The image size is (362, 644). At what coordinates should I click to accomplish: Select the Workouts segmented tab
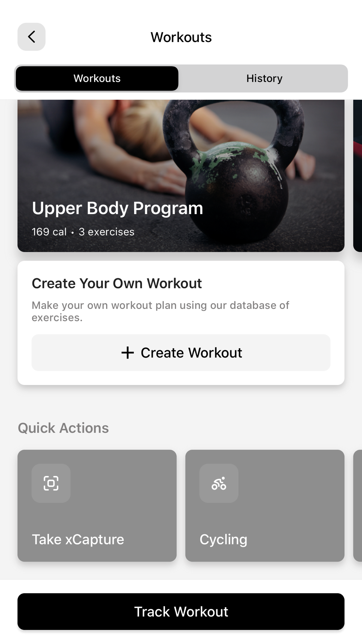pyautogui.click(x=97, y=79)
